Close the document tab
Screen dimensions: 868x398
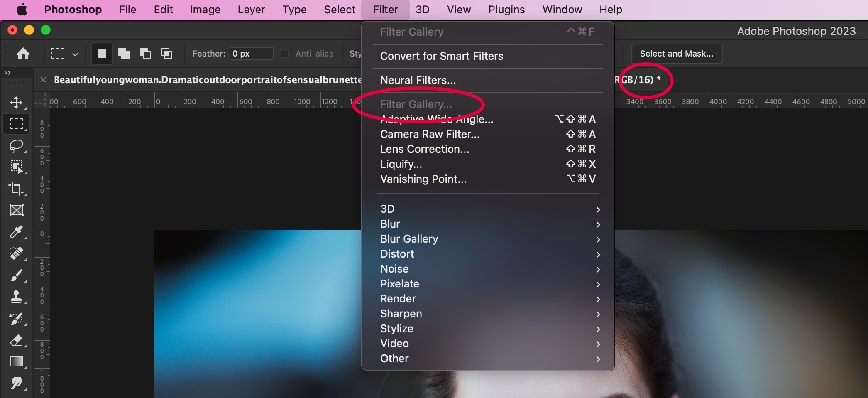pos(43,80)
